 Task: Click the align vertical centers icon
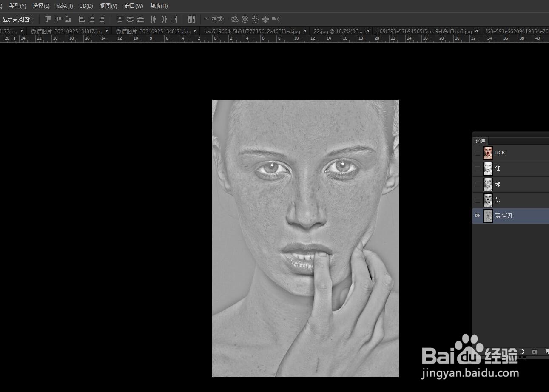(58, 19)
